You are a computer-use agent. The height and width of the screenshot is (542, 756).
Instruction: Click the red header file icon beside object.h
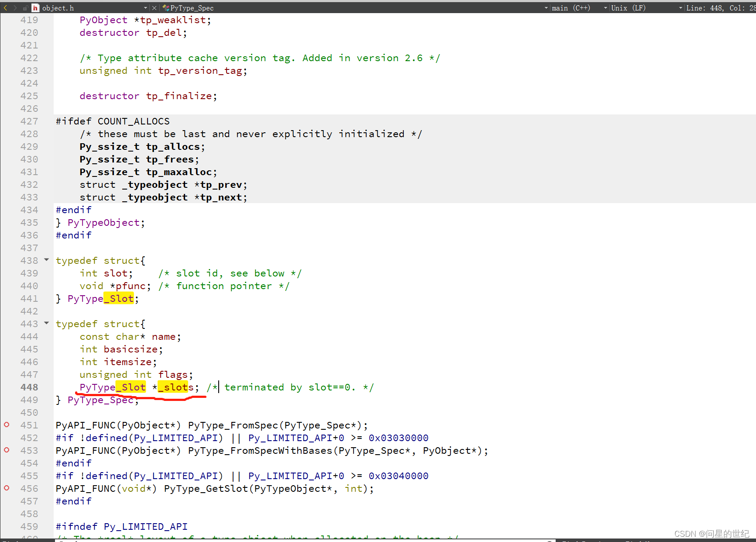[x=35, y=7]
